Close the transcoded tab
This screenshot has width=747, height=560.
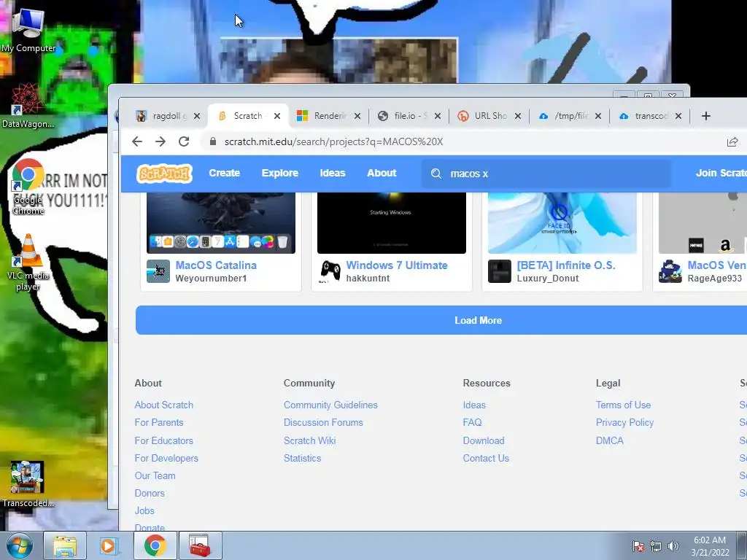click(x=678, y=116)
